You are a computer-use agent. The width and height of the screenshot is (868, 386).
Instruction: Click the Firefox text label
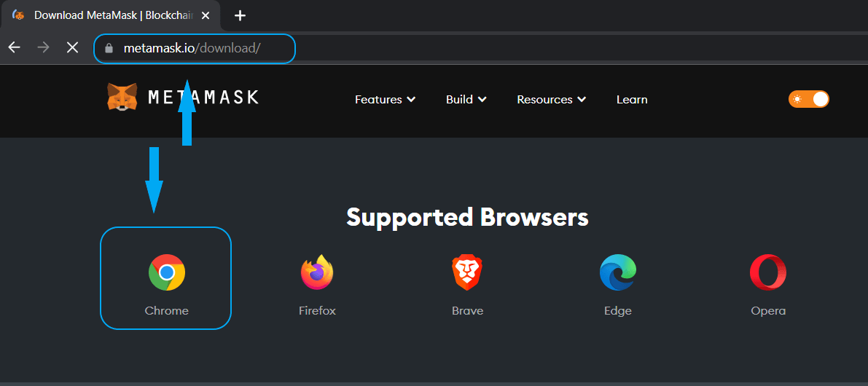(x=317, y=311)
